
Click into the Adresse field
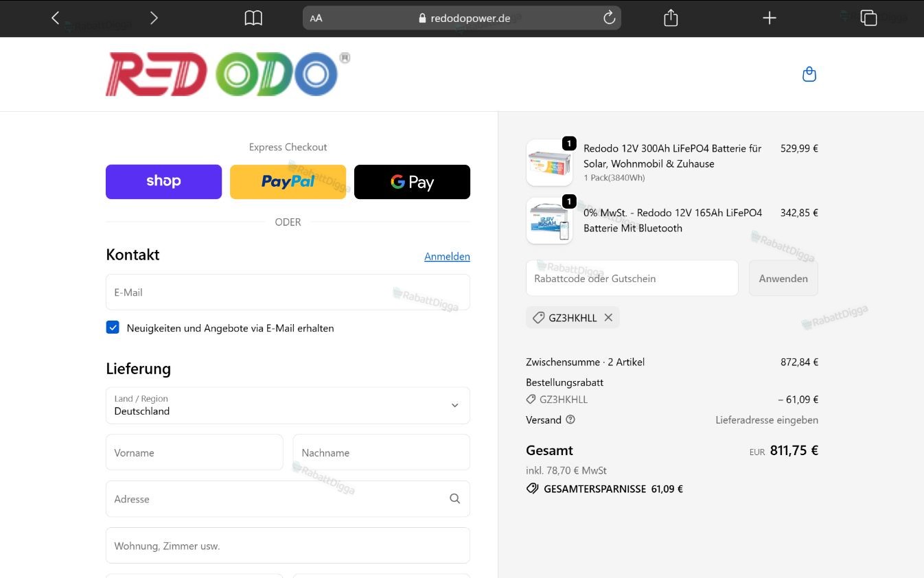pos(288,499)
